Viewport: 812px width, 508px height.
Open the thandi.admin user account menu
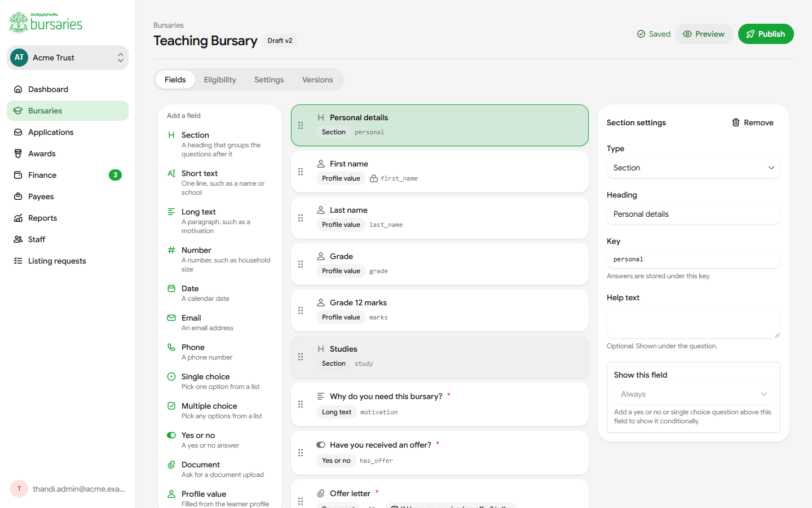click(x=68, y=489)
